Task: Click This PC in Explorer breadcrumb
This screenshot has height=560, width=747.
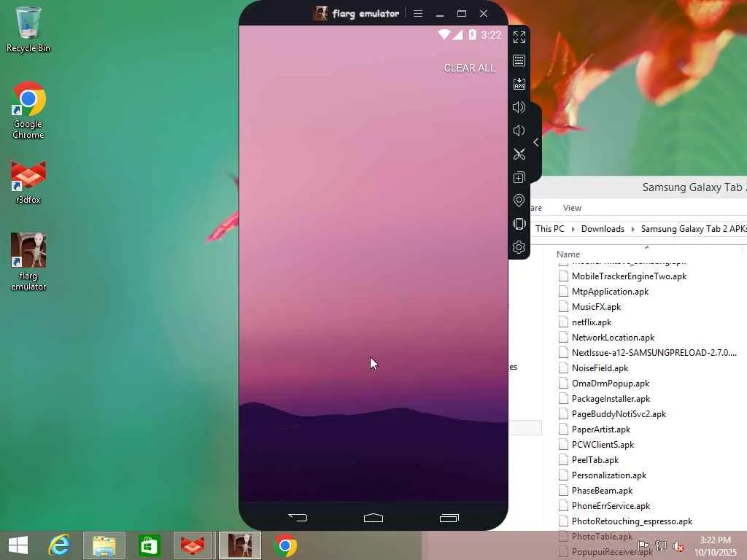Action: 550,228
